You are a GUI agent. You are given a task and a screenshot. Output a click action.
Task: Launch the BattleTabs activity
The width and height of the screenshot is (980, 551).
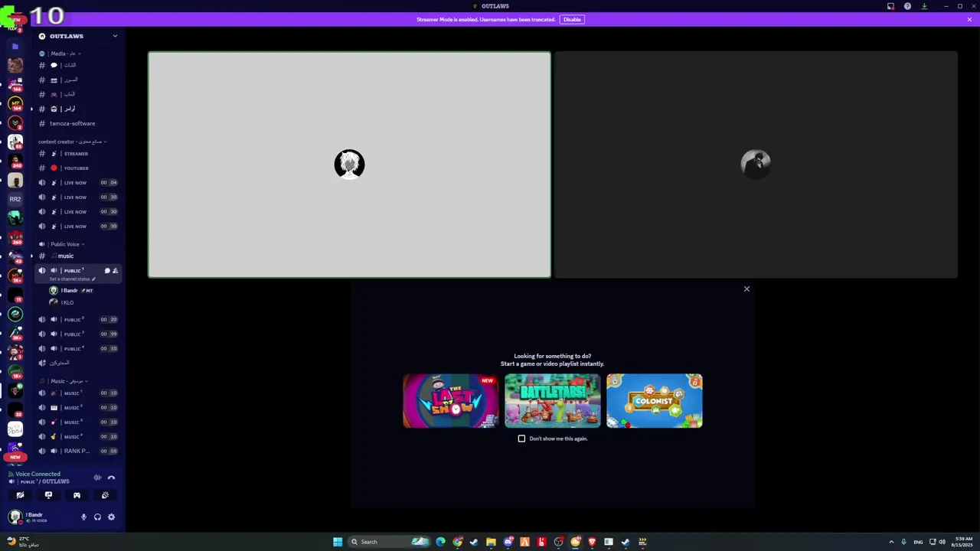(552, 401)
